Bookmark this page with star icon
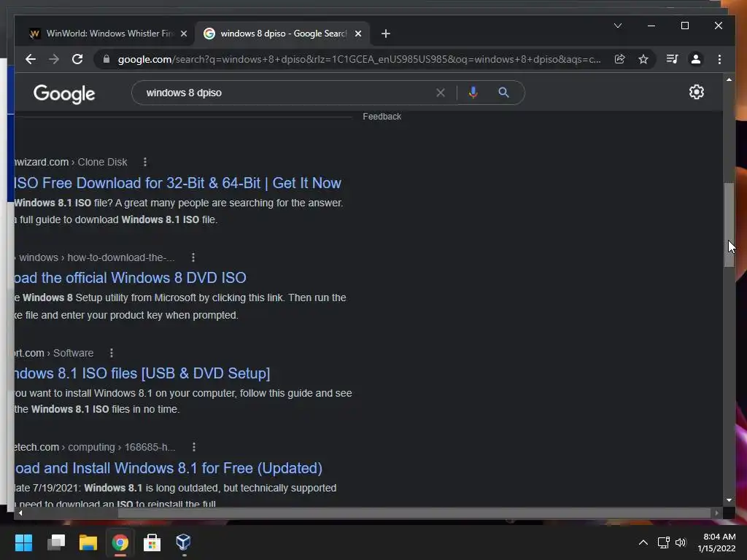The height and width of the screenshot is (560, 747). [x=643, y=59]
